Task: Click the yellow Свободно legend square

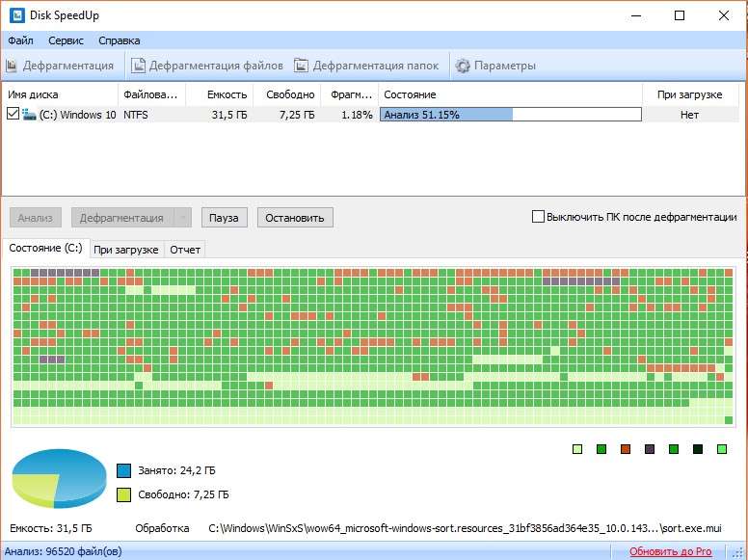Action: coord(123,494)
